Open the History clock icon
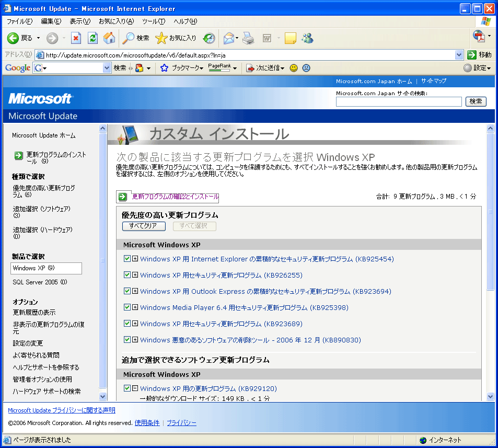 (x=210, y=38)
